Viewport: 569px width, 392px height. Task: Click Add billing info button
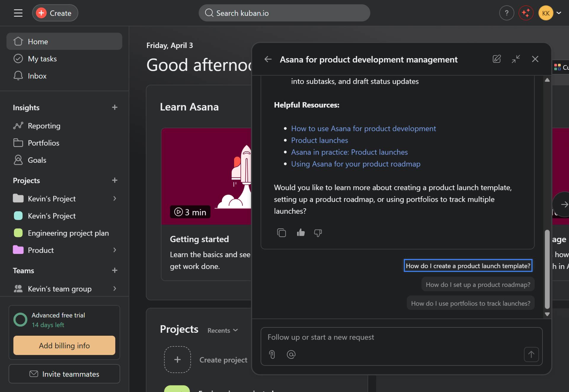64,345
